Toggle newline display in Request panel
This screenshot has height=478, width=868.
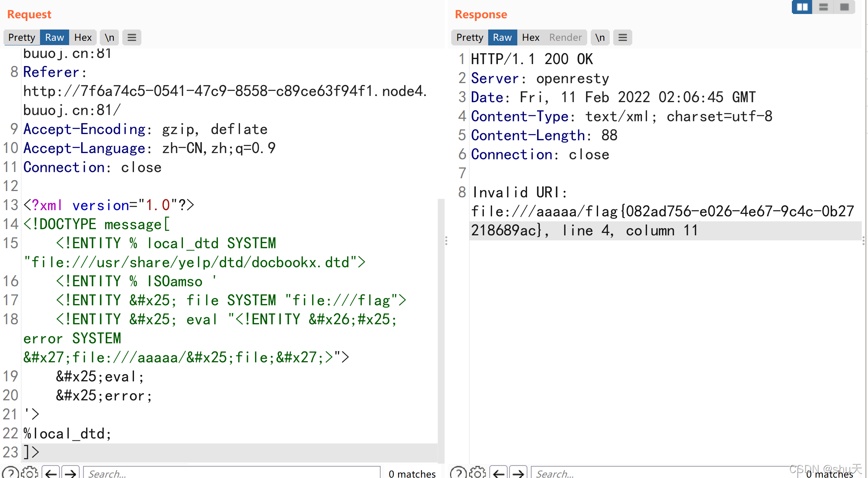coord(110,37)
